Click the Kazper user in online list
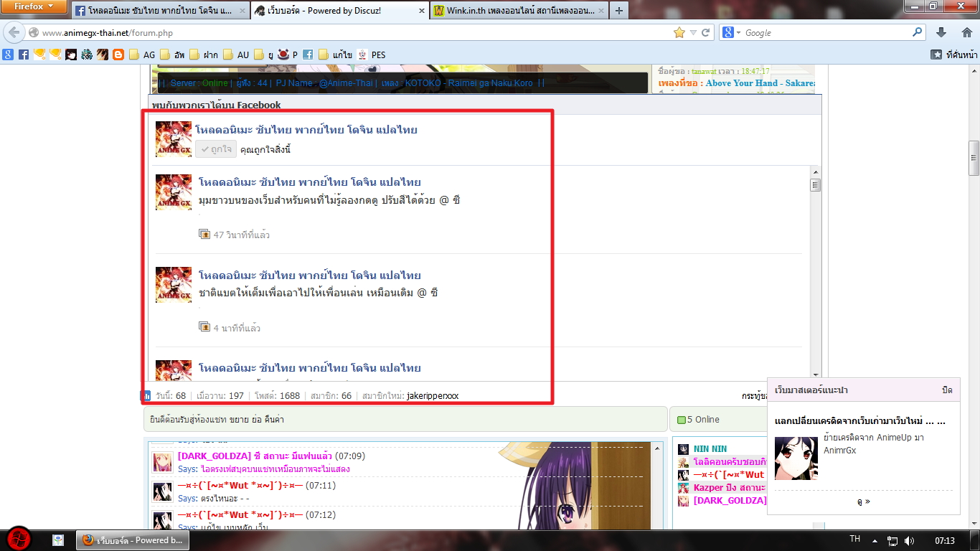This screenshot has width=980, height=551. [729, 488]
